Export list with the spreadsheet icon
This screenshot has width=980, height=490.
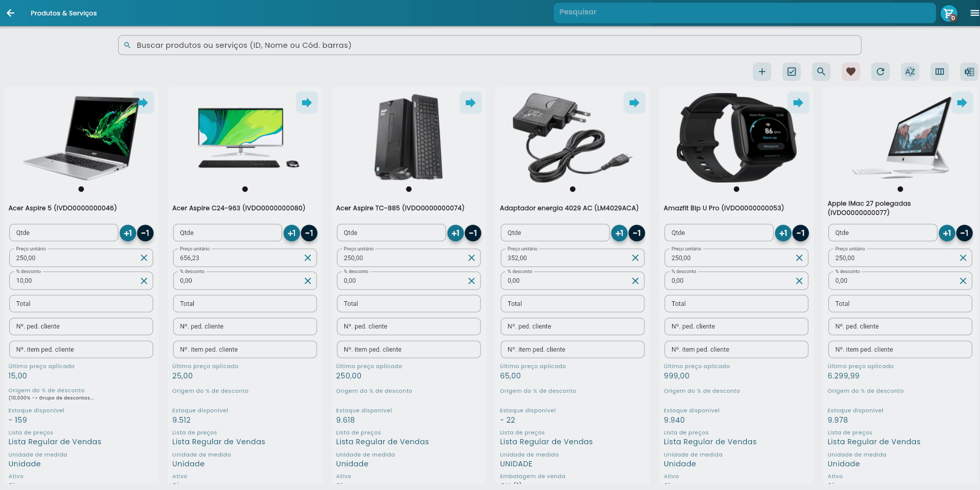coord(969,72)
